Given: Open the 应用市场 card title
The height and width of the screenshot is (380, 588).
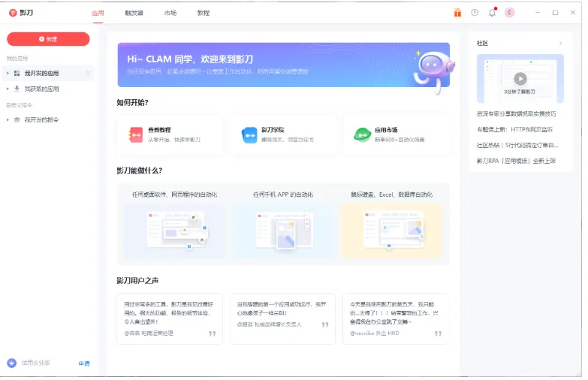Looking at the screenshot, I should [x=386, y=130].
